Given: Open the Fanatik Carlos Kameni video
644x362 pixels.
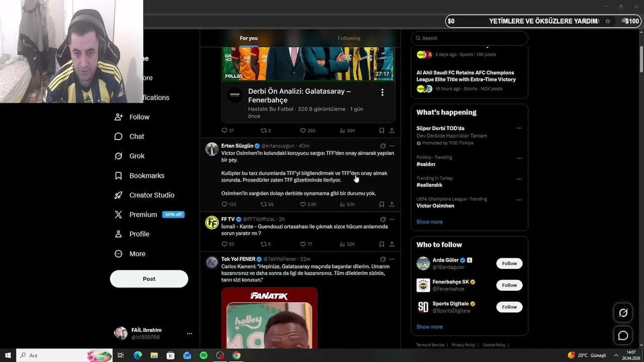Looking at the screenshot, I should tap(269, 318).
